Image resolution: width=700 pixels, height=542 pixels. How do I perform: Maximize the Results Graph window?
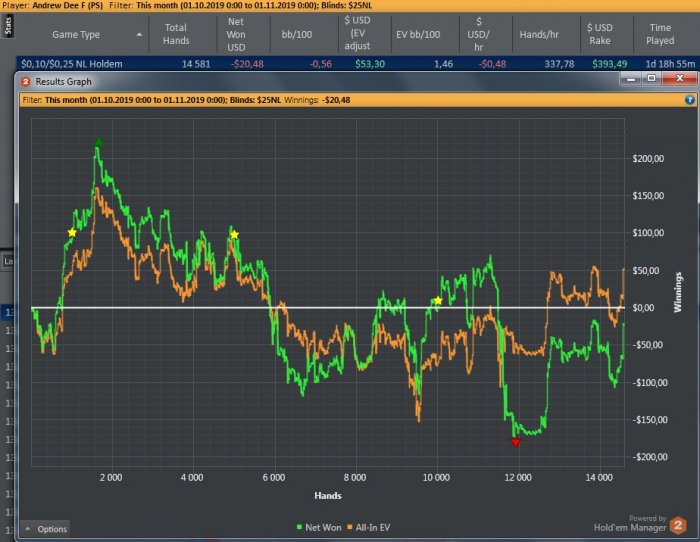(x=654, y=80)
